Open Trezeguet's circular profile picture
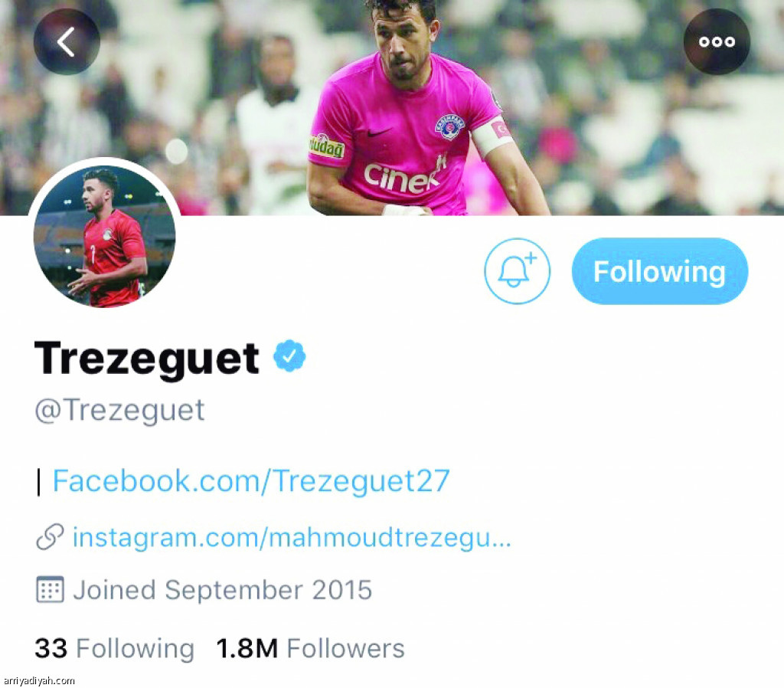784x688 pixels. click(x=104, y=234)
